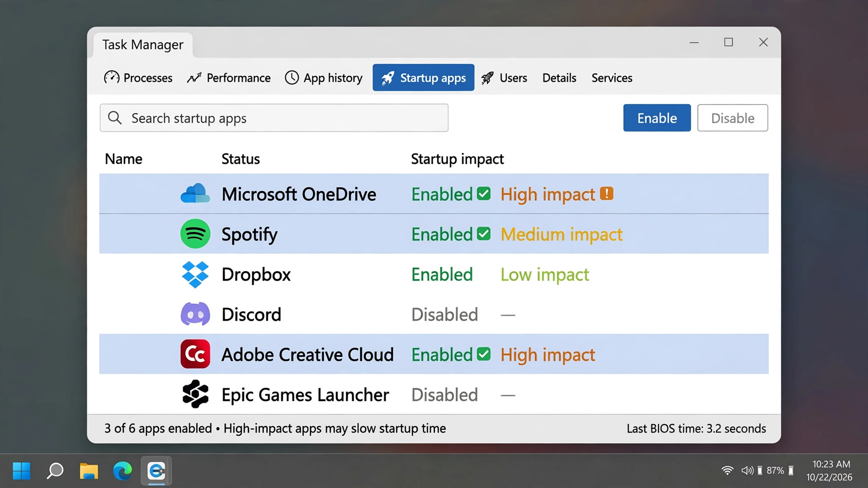Image resolution: width=868 pixels, height=488 pixels.
Task: Open the Users tab
Action: point(504,78)
